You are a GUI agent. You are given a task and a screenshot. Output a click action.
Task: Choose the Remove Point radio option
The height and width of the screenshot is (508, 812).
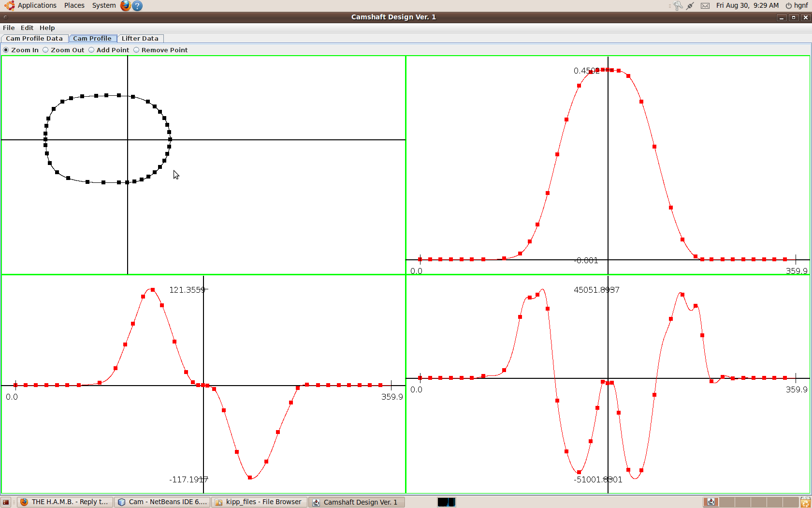136,50
